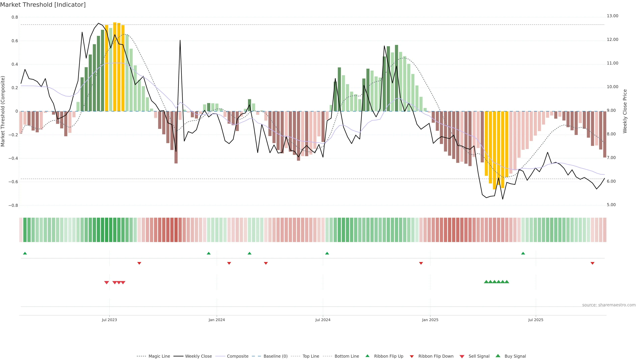Click the first green flip-up marker
The height and width of the screenshot is (362, 644).
click(x=25, y=253)
